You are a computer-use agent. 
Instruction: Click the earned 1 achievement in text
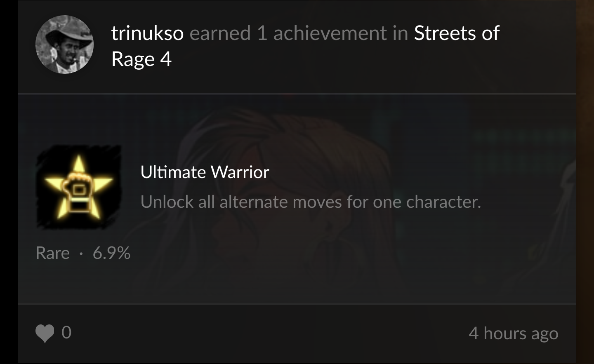[299, 33]
